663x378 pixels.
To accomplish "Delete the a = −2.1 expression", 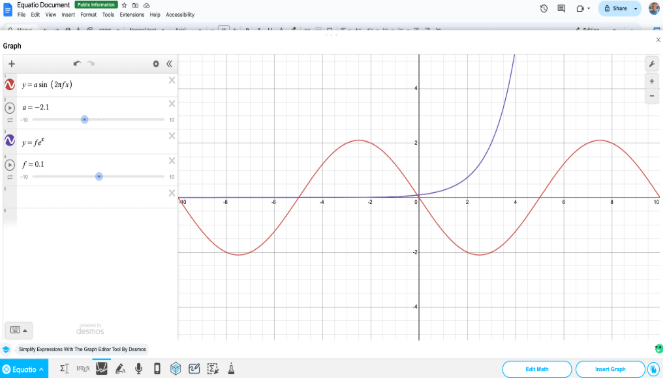I will (172, 104).
